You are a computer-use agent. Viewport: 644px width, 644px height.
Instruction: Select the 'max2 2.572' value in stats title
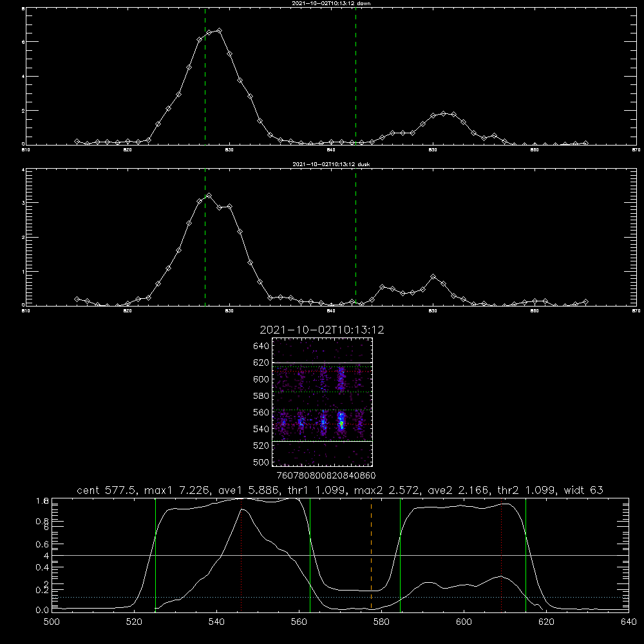[x=388, y=490]
